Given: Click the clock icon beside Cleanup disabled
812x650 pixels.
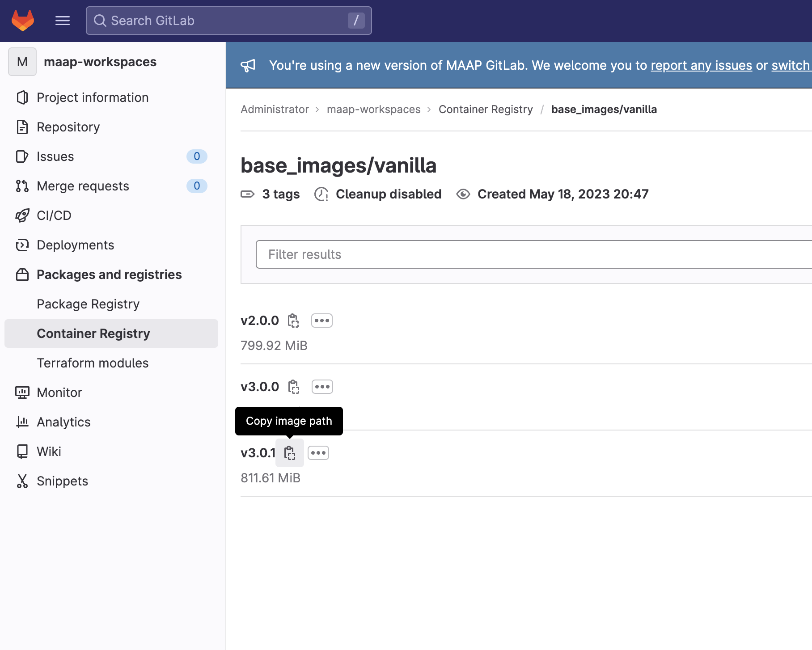Looking at the screenshot, I should [x=321, y=194].
